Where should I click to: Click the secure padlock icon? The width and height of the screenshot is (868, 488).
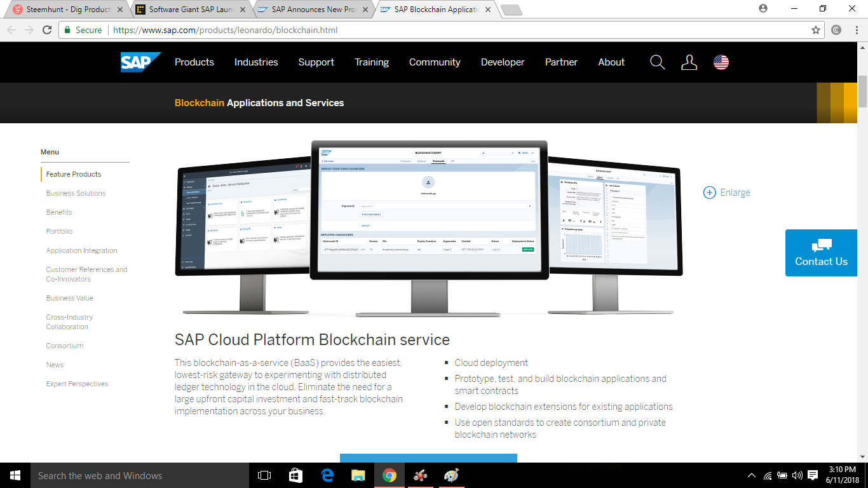pos(67,30)
